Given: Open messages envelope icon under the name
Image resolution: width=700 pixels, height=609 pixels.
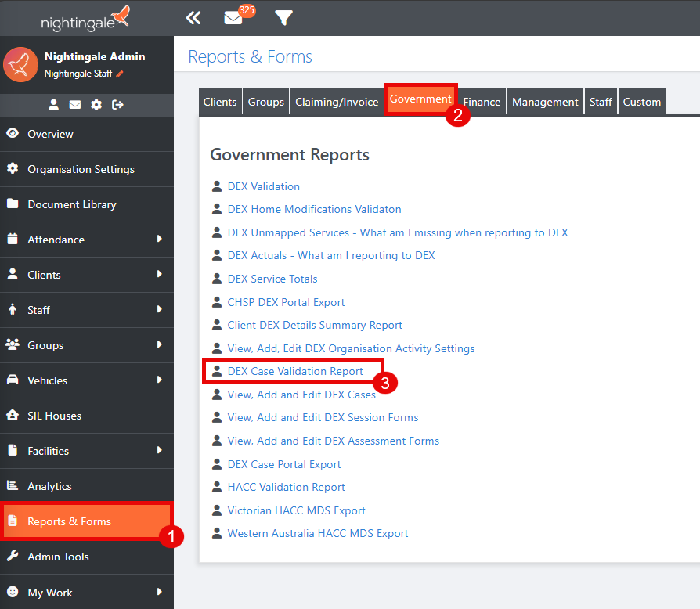Looking at the screenshot, I should click(x=75, y=105).
